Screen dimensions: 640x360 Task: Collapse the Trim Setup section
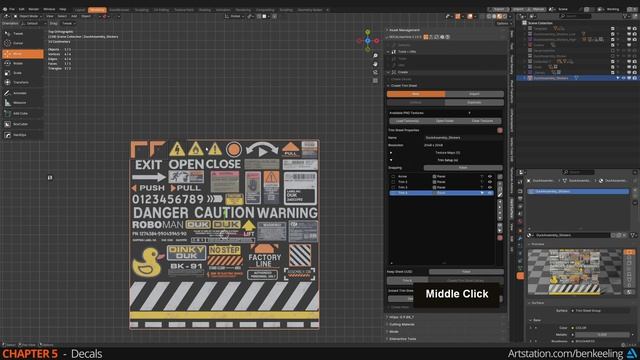tap(391, 160)
